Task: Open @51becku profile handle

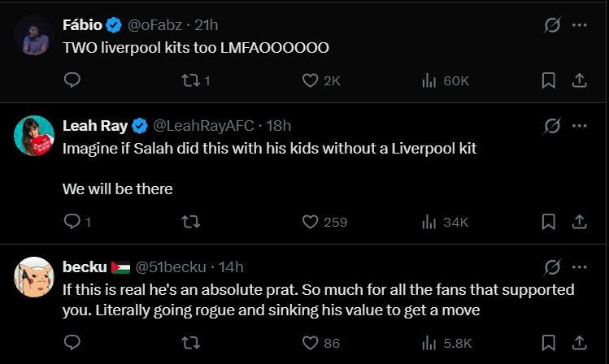Action: point(171,267)
